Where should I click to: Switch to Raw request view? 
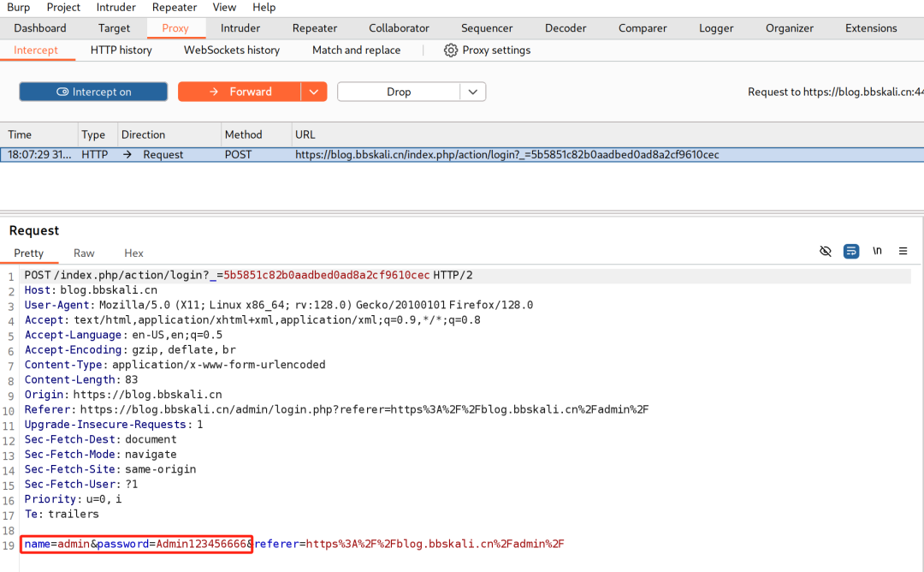coord(84,253)
